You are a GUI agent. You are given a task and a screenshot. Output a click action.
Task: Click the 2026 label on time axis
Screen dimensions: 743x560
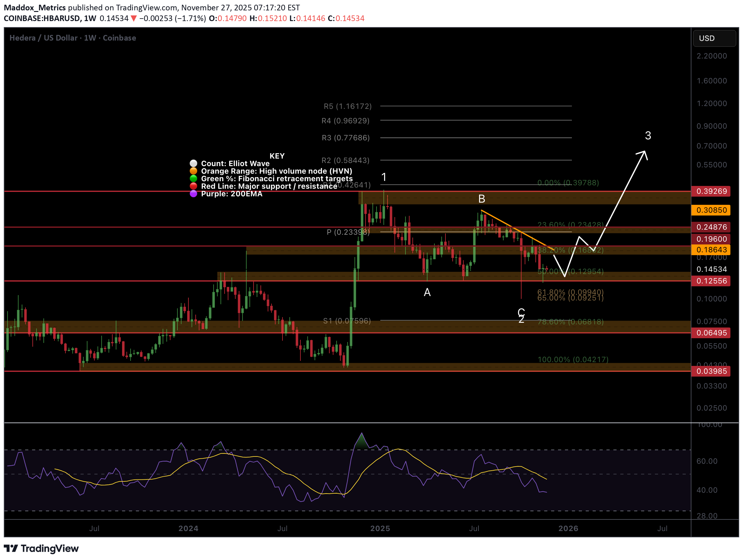pos(568,529)
